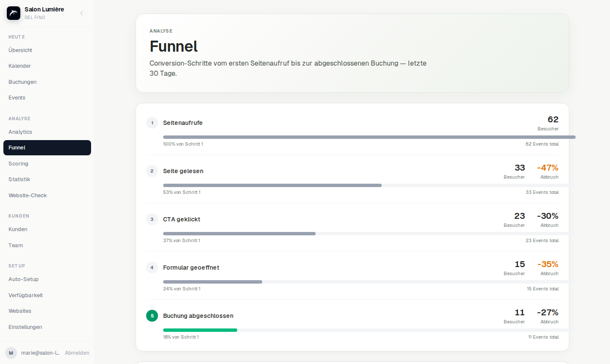Click the green Buchung abgeschlossen progress bar
The width and height of the screenshot is (610, 364).
[x=200, y=330]
